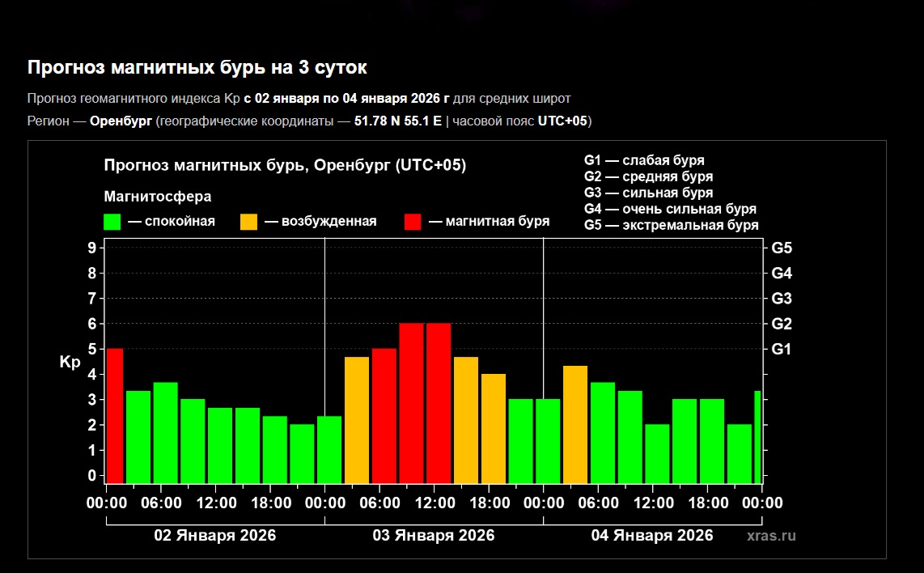924x573 pixels.
Task: Click the bold region name 'Оренбург' in the description
Action: (121, 121)
